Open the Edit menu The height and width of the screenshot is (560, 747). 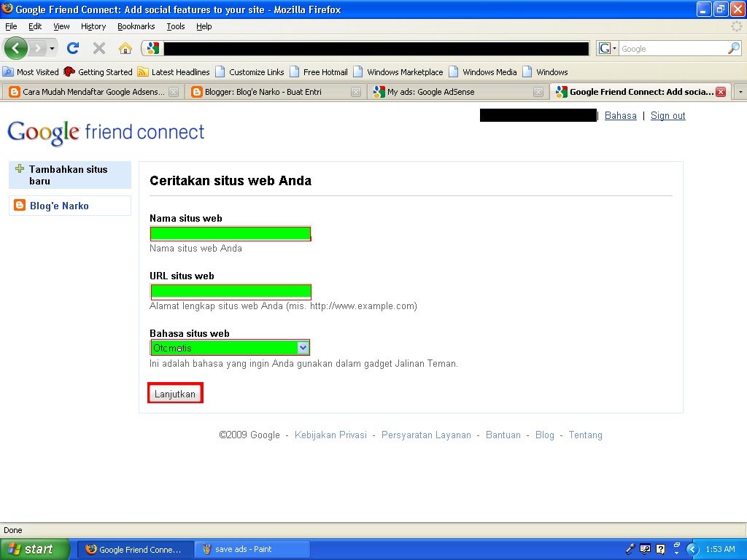pos(35,26)
